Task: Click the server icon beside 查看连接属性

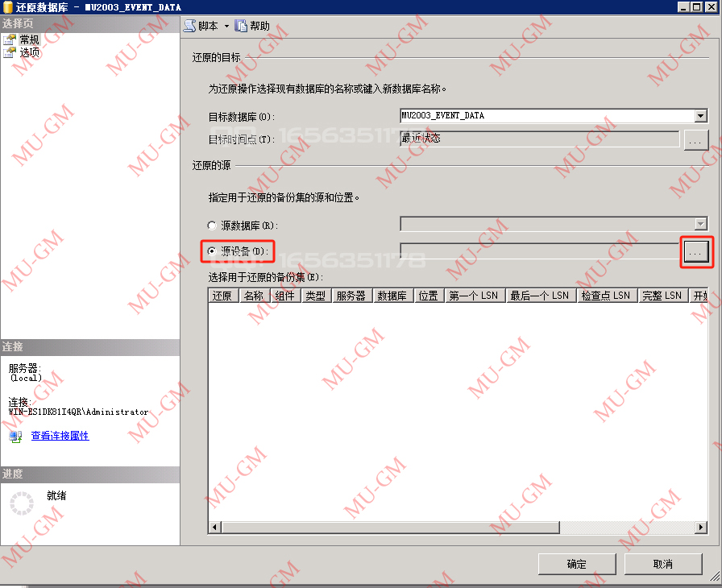Action: click(15, 437)
